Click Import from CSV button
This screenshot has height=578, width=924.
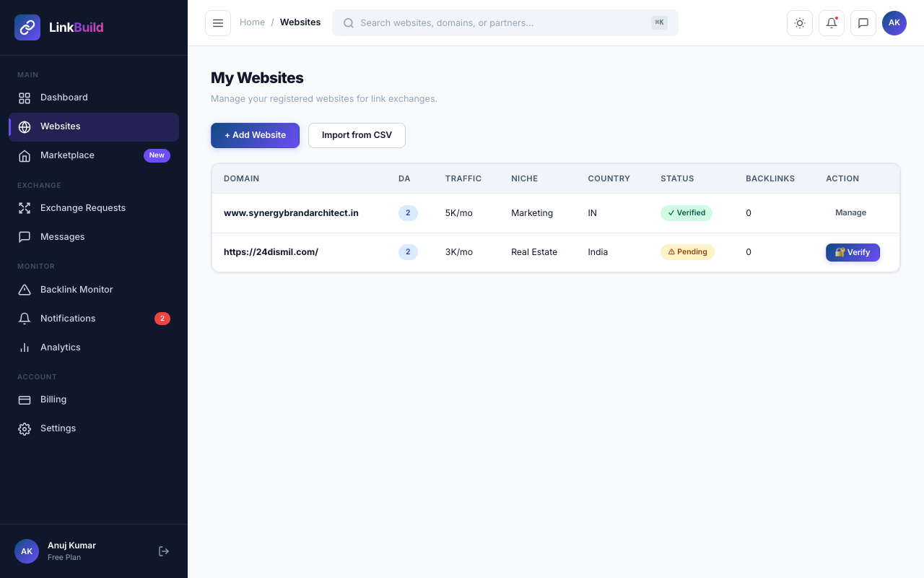357,135
